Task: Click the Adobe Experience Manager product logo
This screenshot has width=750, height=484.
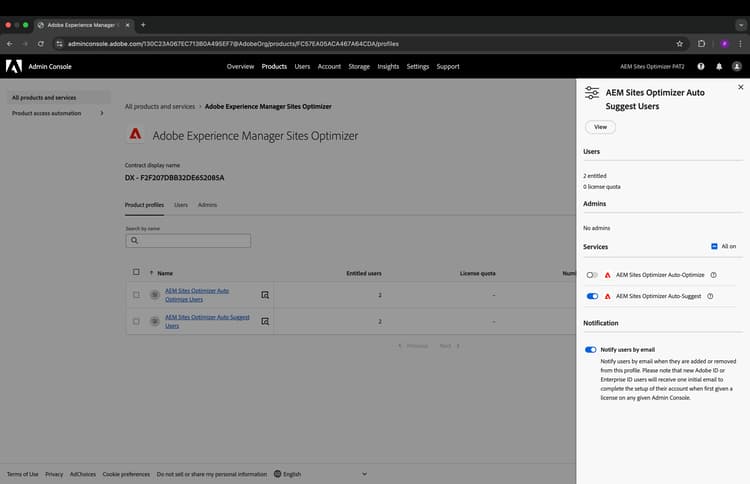Action: [135, 134]
